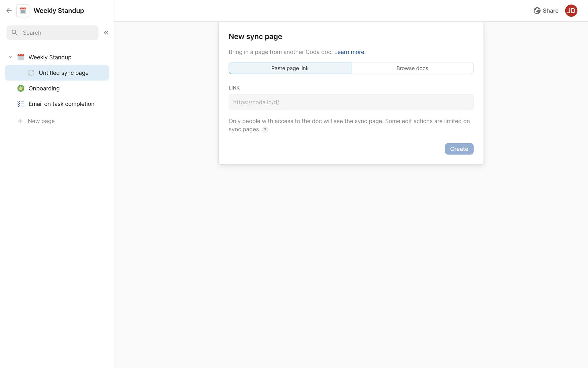Click the sync icon beside Untitled sync page
Screen dimensions: 588x368
[x=31, y=73]
